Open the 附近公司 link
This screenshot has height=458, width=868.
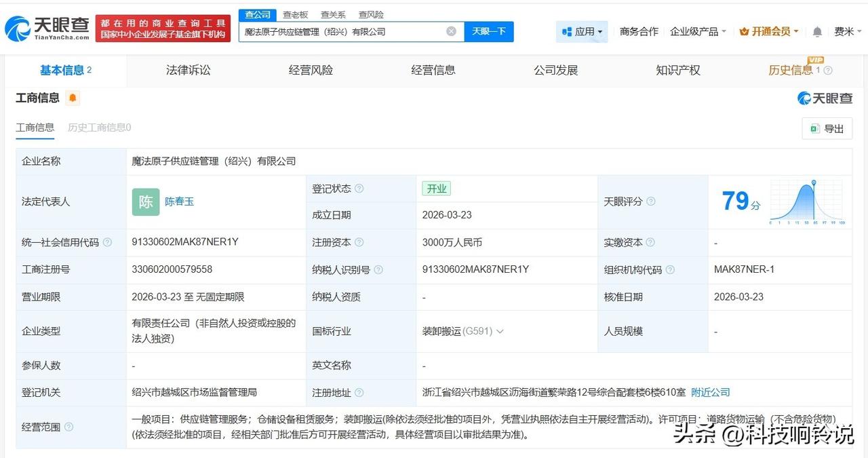[x=710, y=392]
